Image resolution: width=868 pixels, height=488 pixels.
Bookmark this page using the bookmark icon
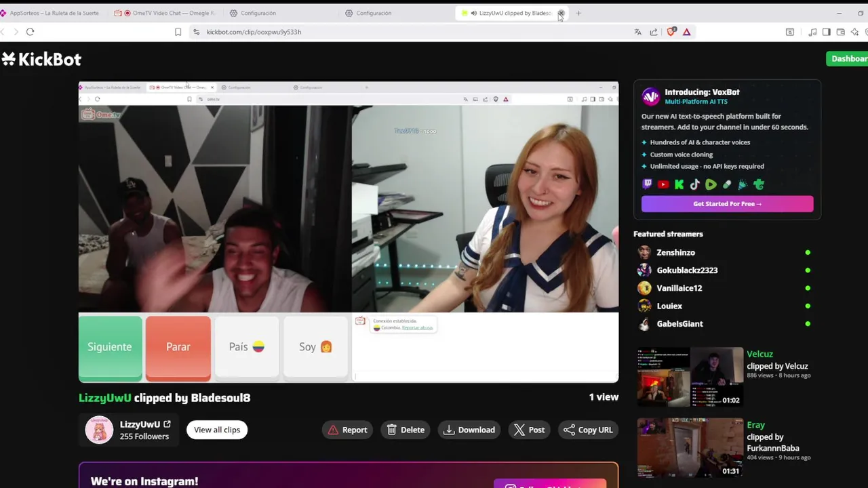coord(178,32)
